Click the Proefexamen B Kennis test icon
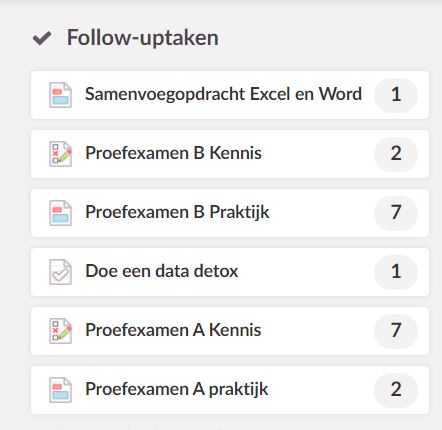The height and width of the screenshot is (430, 442). [60, 154]
